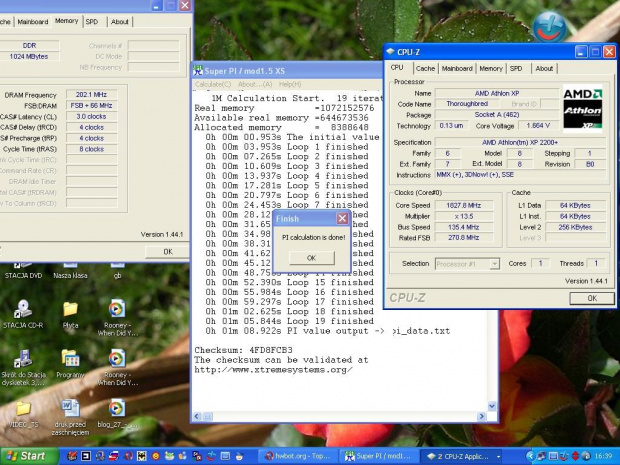
Task: Click the http://www.xtremesystems.org/ text
Action: (x=273, y=370)
